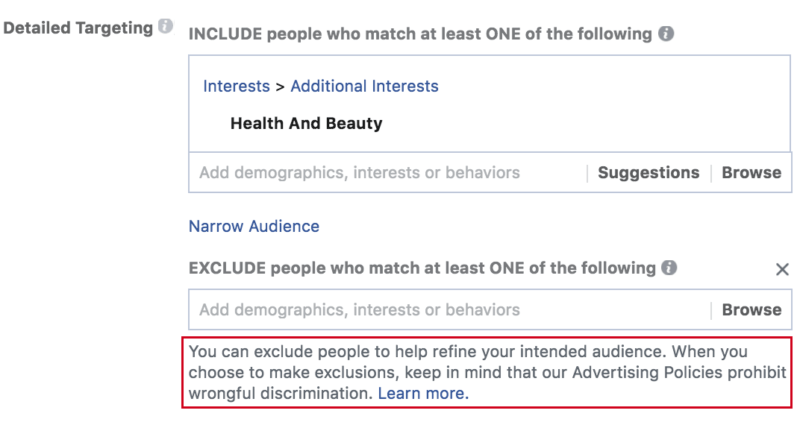800x428 pixels.
Task: Click the Interests breadcrumb link
Action: pos(236,86)
